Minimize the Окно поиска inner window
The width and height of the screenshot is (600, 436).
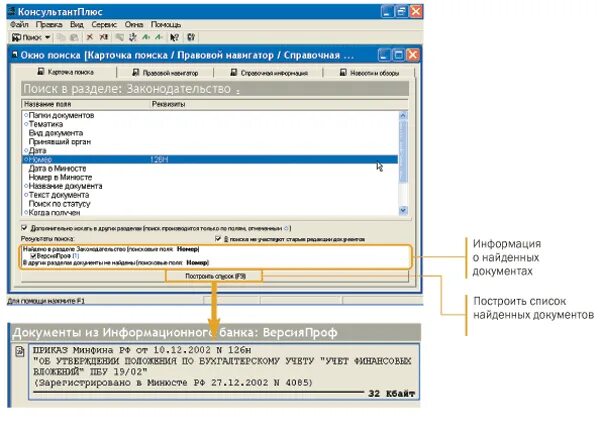(384, 55)
